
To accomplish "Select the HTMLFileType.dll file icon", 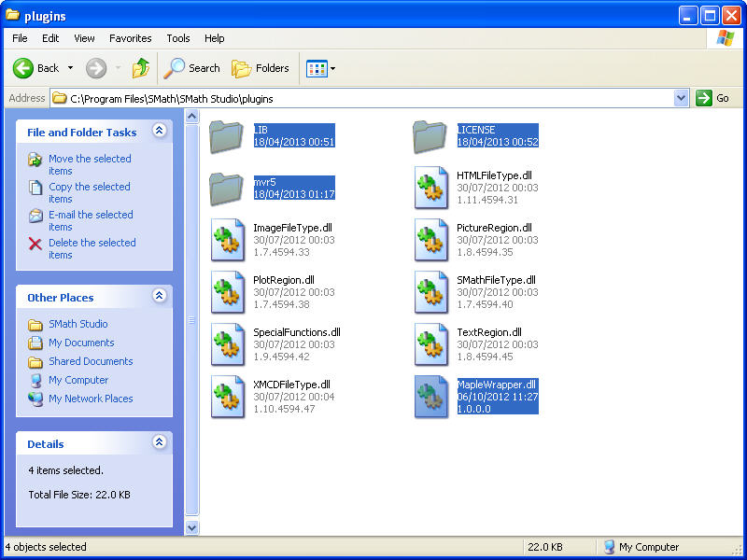I will pos(431,189).
